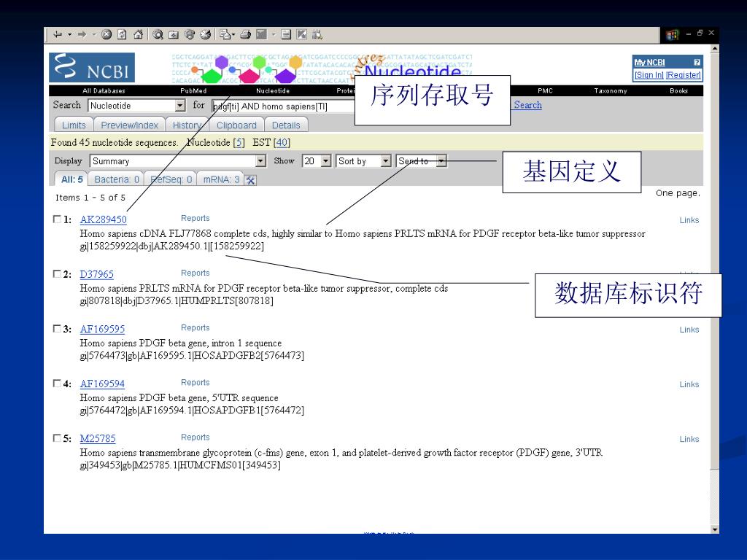The width and height of the screenshot is (747, 560).
Task: Open the Favorites toolbar icon
Action: (174, 34)
